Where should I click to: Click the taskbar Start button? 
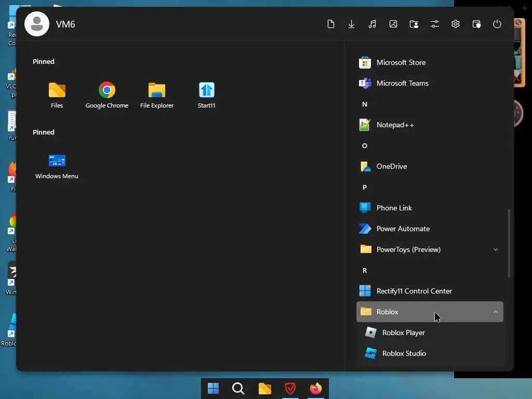(213, 389)
